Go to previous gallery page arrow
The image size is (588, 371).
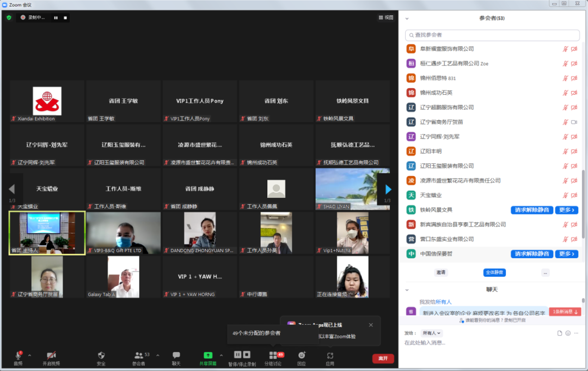pos(11,189)
